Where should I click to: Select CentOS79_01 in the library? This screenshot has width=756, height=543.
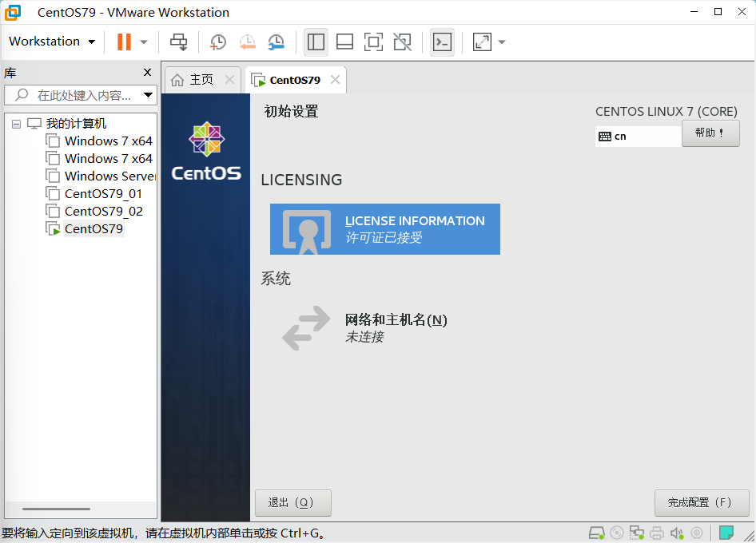coord(94,194)
